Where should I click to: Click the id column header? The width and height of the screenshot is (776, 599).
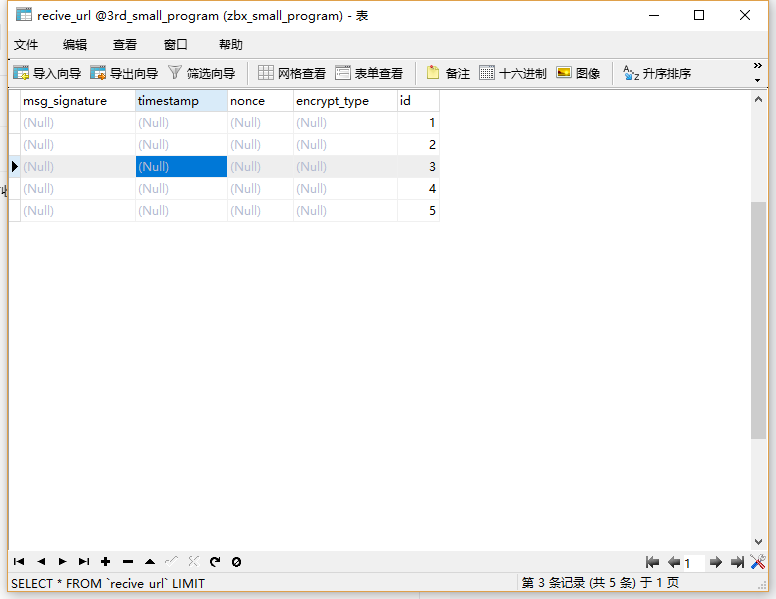pyautogui.click(x=418, y=101)
